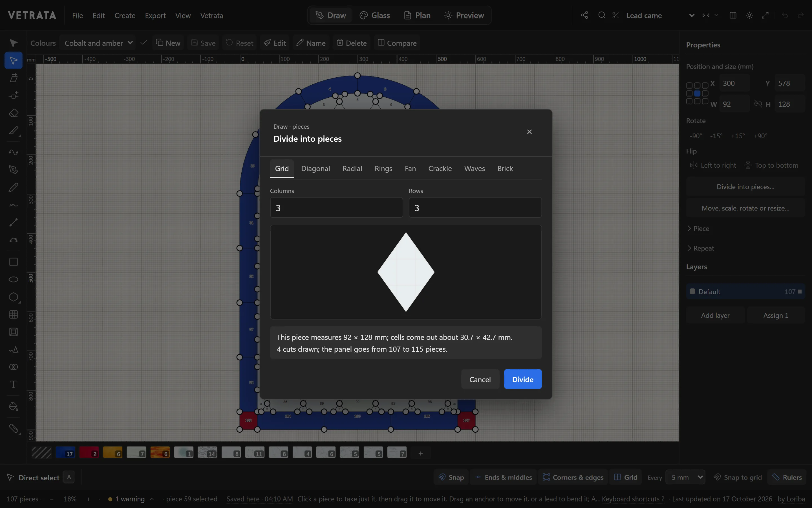The image size is (812, 508).
Task: Close the Divide into pieces dialog
Action: [529, 132]
